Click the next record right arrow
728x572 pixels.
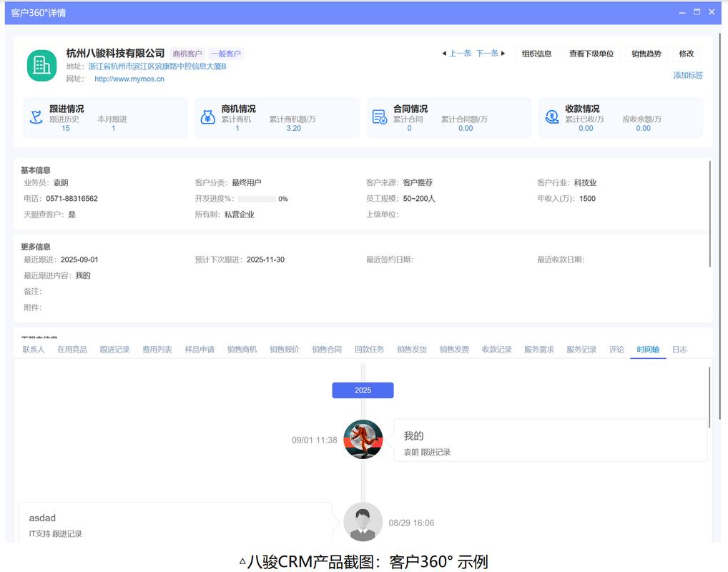point(503,54)
